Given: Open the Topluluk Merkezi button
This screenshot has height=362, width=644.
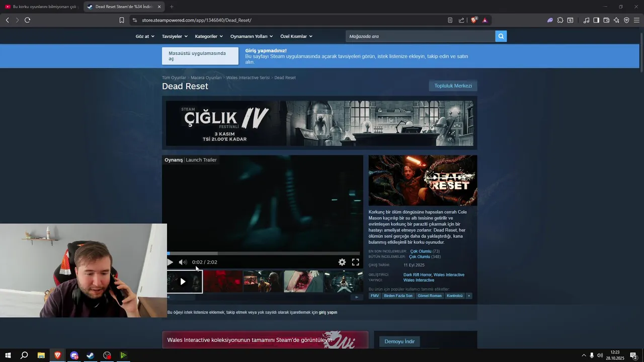Looking at the screenshot, I should 453,85.
